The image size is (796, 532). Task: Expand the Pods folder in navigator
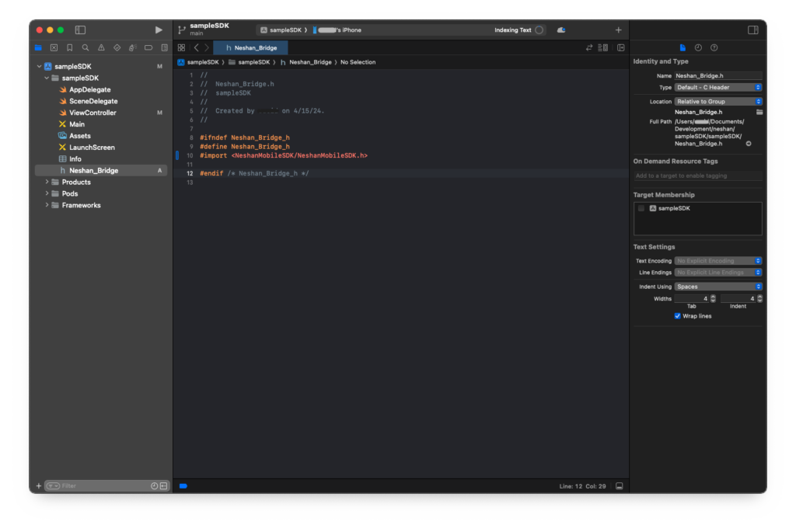coord(47,193)
